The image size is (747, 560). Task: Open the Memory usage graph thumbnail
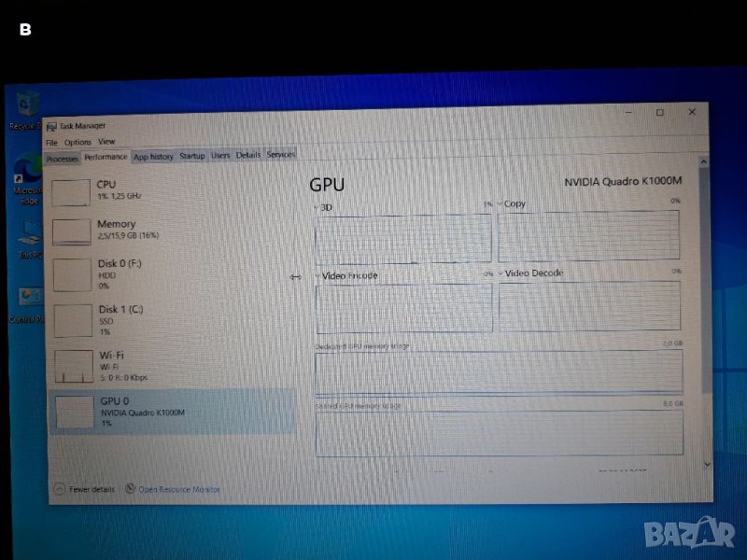click(71, 232)
